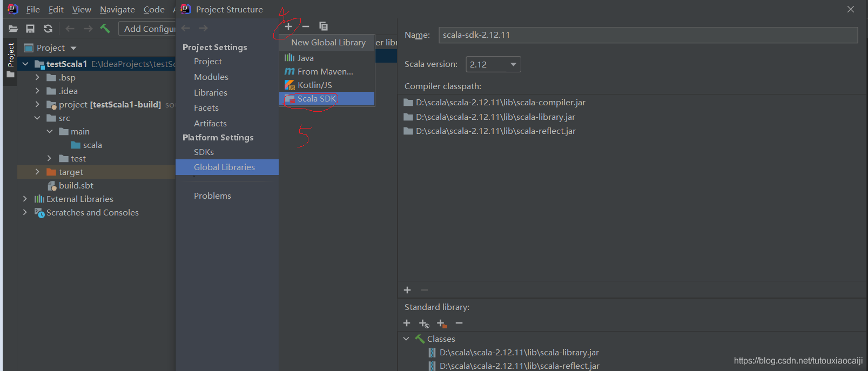Choose From Maven... library option
The image size is (868, 371).
(327, 71)
